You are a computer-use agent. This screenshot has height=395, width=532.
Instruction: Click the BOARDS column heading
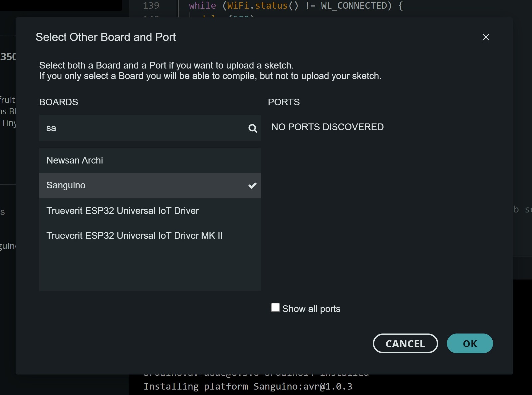pyautogui.click(x=59, y=102)
